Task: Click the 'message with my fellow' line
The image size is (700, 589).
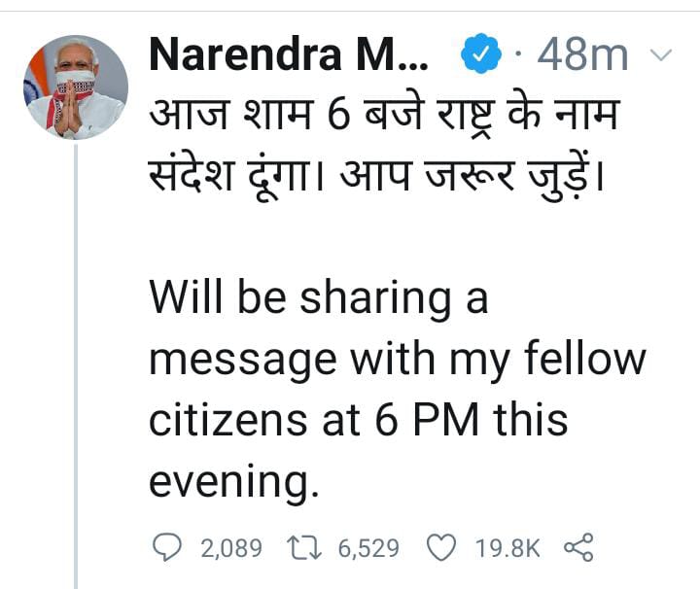Action: (x=397, y=361)
